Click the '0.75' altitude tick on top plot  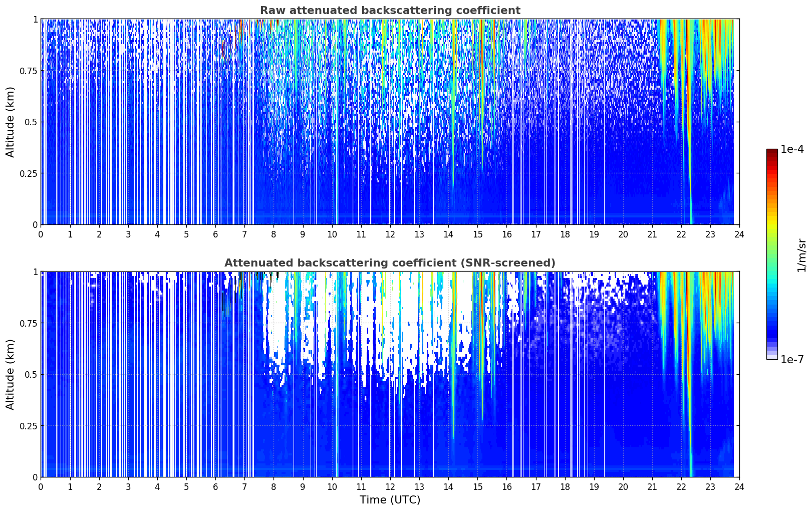pyautogui.click(x=28, y=71)
